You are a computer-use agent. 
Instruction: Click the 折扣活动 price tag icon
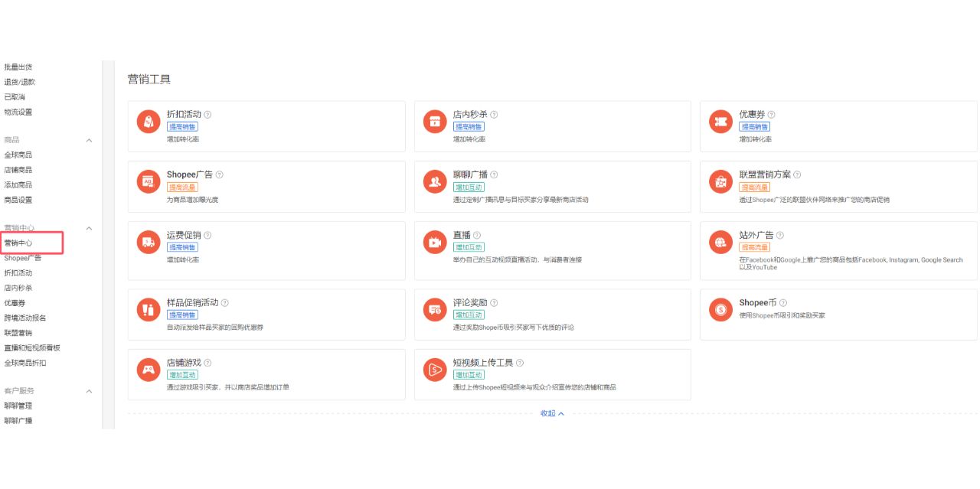(148, 122)
